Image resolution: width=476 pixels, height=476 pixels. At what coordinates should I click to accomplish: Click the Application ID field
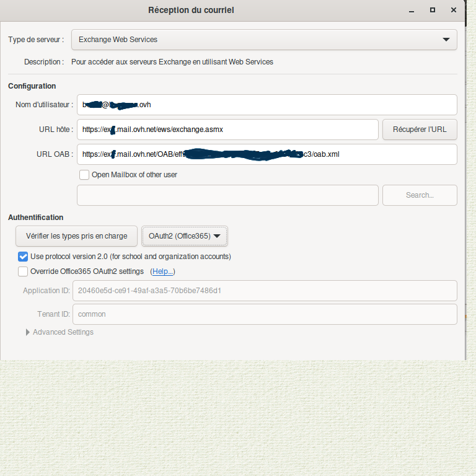[265, 291]
